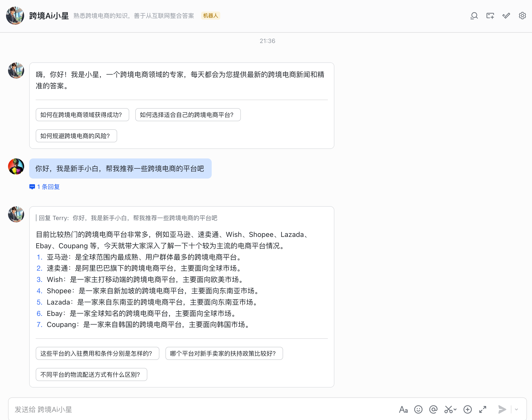Open the screenshot scissors dropdown
This screenshot has height=420, width=532.
point(450,409)
